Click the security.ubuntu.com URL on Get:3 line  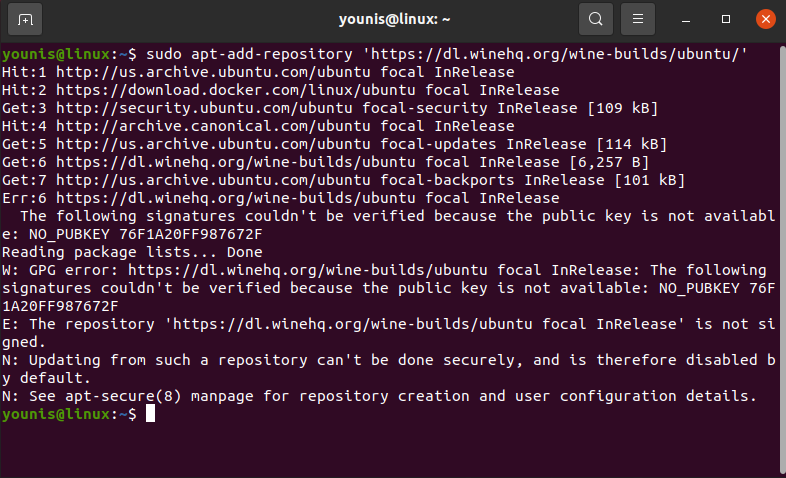(x=204, y=108)
